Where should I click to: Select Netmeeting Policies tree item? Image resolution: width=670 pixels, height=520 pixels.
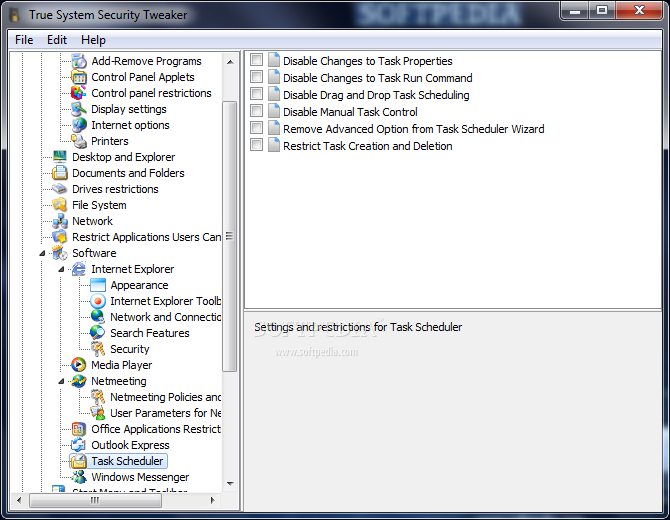[x=165, y=397]
